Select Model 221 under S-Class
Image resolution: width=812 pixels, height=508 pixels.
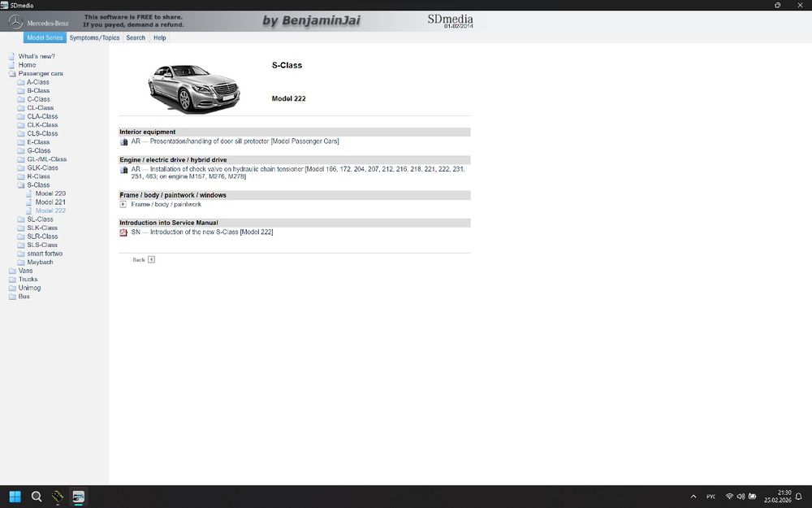point(50,202)
